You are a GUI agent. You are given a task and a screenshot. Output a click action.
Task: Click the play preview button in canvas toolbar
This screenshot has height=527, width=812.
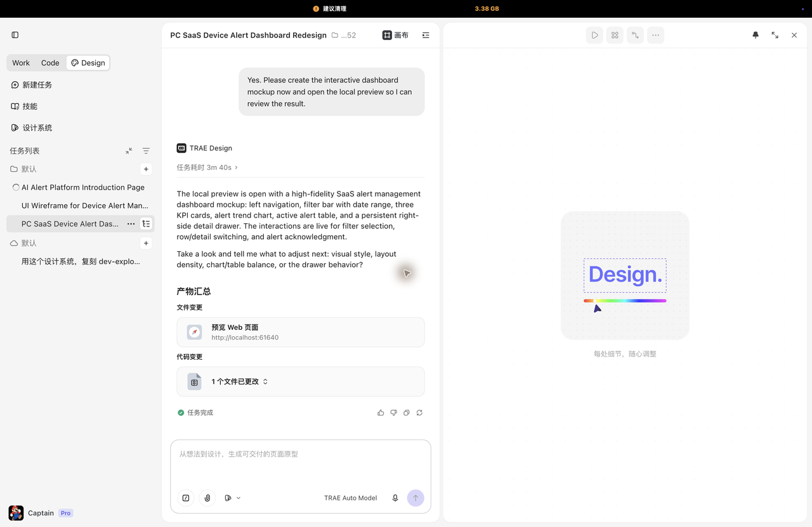click(x=594, y=36)
